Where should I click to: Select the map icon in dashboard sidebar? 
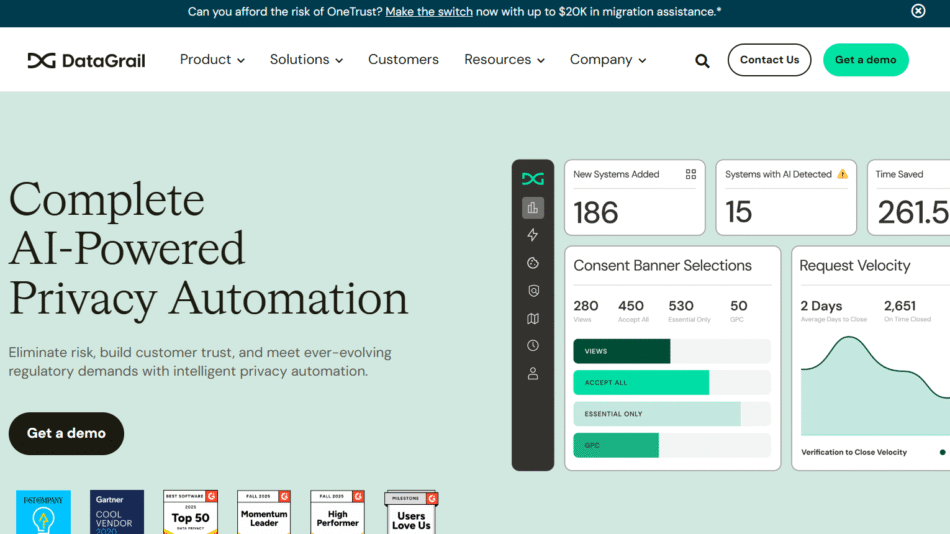point(532,319)
